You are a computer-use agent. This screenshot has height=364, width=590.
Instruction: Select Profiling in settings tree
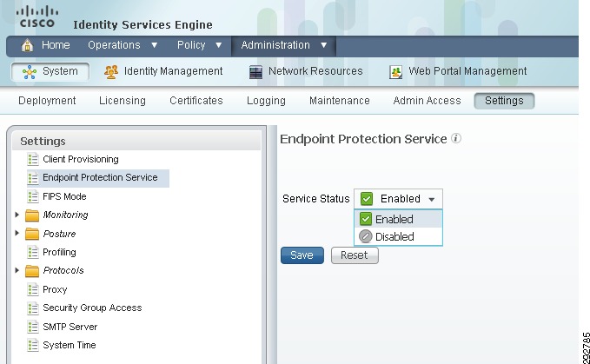(59, 252)
